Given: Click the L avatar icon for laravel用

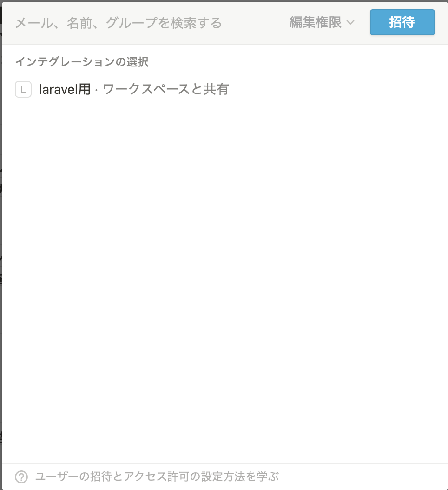Looking at the screenshot, I should click(x=23, y=89).
